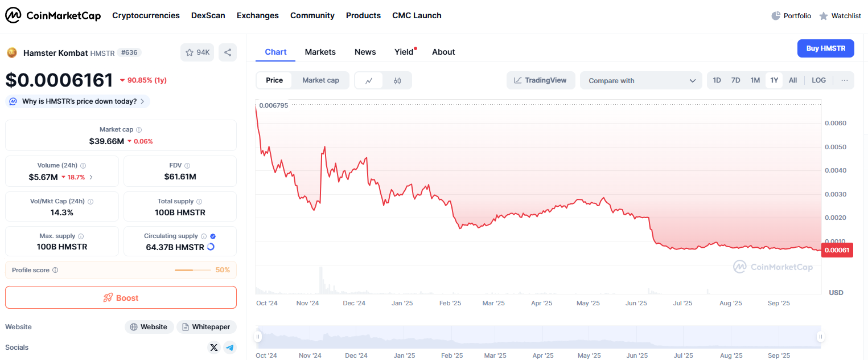The image size is (868, 360).
Task: Expand the Compare with dropdown
Action: pos(641,80)
